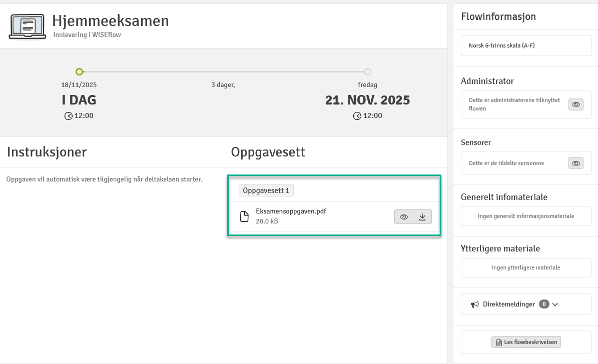The width and height of the screenshot is (598, 364).
Task: Click the Hjemmeeksamen title
Action: point(111,21)
